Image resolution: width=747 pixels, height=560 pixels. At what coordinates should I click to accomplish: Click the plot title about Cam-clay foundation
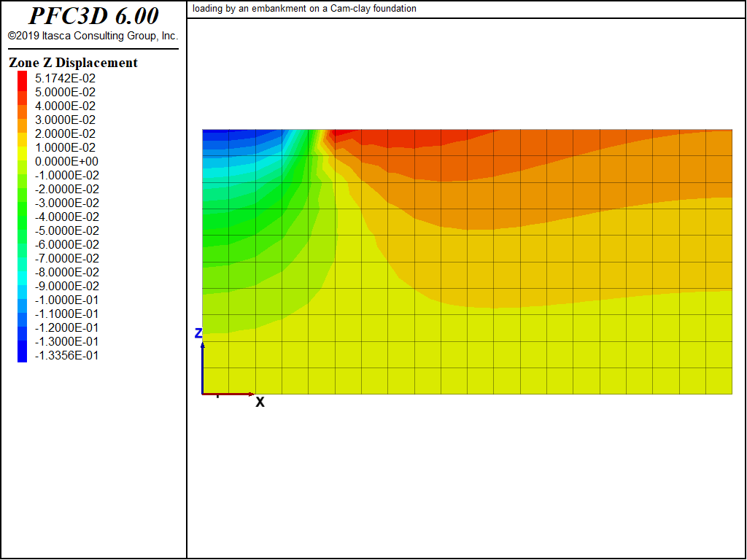[304, 9]
